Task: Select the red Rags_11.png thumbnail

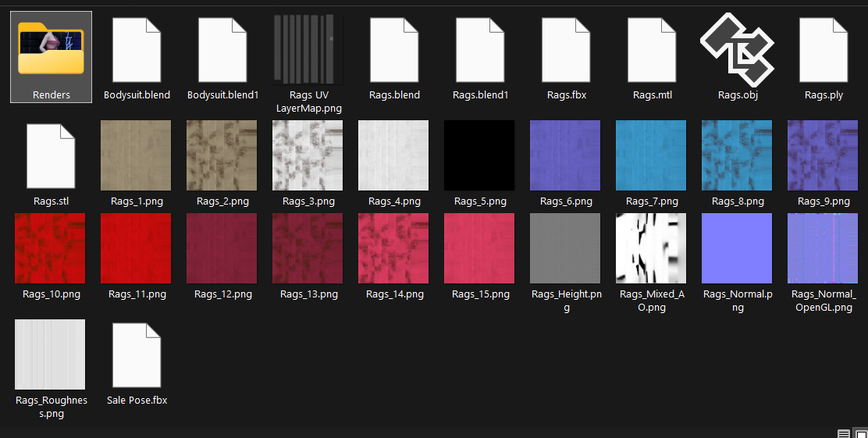Action: 136,248
